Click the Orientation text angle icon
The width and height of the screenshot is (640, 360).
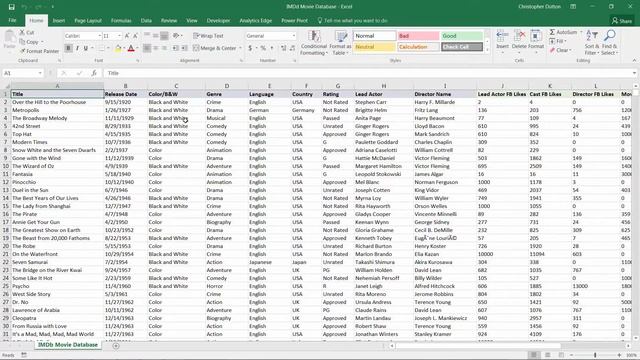coord(176,36)
